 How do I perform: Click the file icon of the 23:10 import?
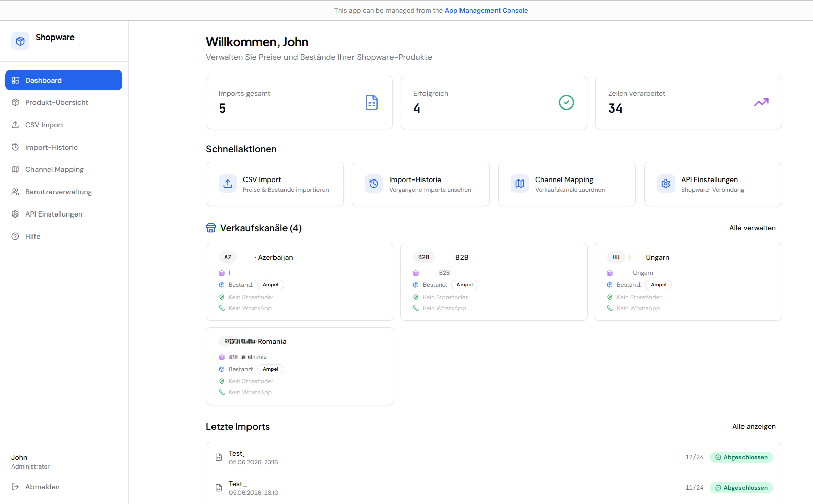click(x=219, y=488)
